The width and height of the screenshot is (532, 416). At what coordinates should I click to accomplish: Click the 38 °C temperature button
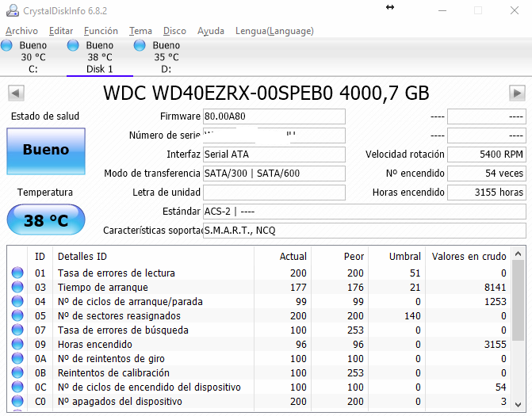click(x=46, y=219)
